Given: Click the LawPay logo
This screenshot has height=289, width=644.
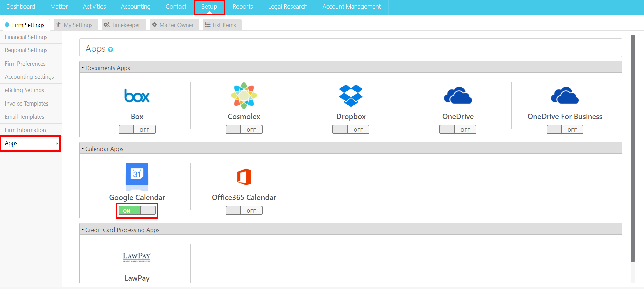Looking at the screenshot, I should coord(137,257).
